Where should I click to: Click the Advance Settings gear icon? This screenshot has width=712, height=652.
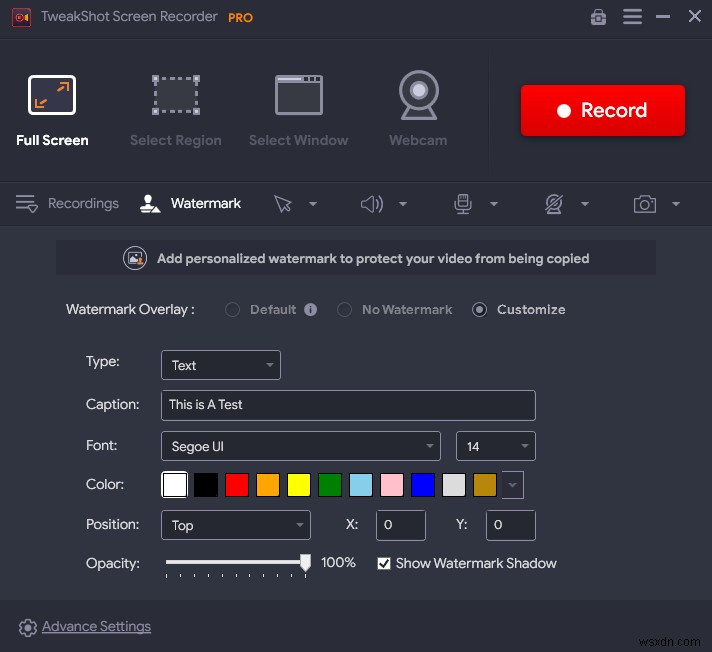tap(28, 627)
